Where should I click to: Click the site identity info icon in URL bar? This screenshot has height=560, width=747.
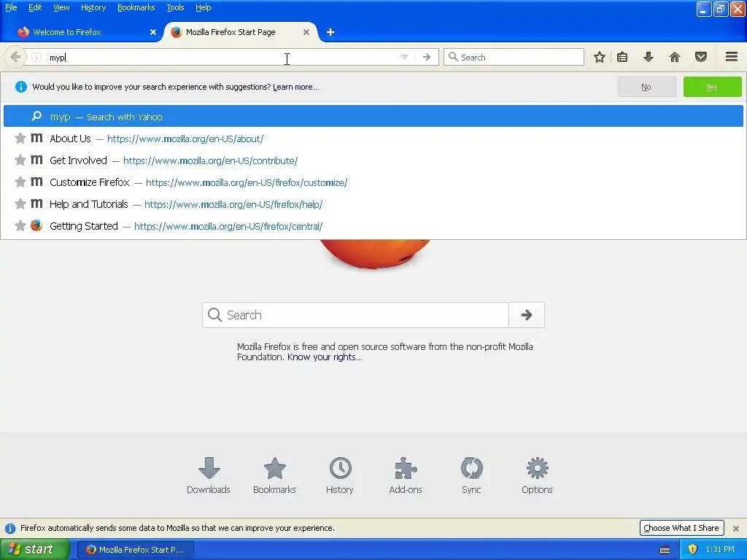[x=36, y=57]
